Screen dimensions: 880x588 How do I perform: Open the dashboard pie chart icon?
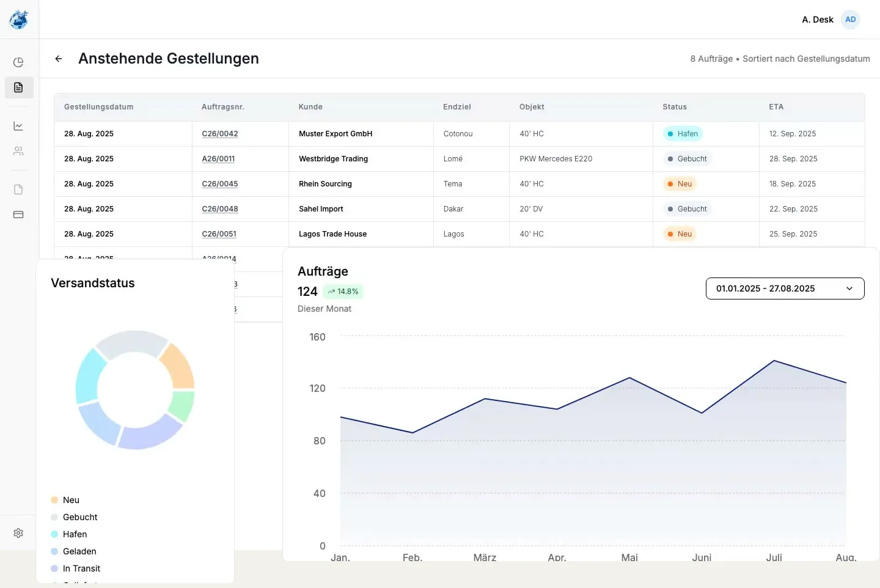tap(18, 62)
